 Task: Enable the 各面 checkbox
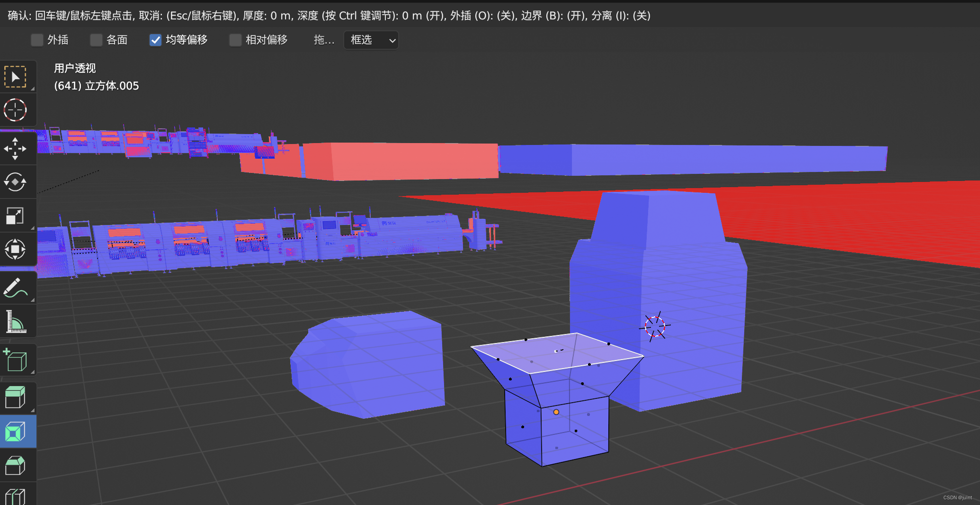coord(96,40)
